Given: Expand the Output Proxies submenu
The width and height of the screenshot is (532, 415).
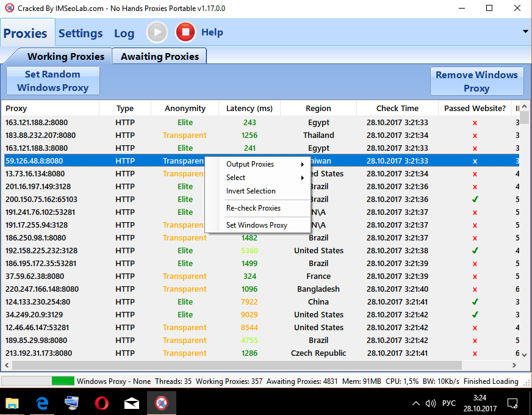Looking at the screenshot, I should [264, 164].
